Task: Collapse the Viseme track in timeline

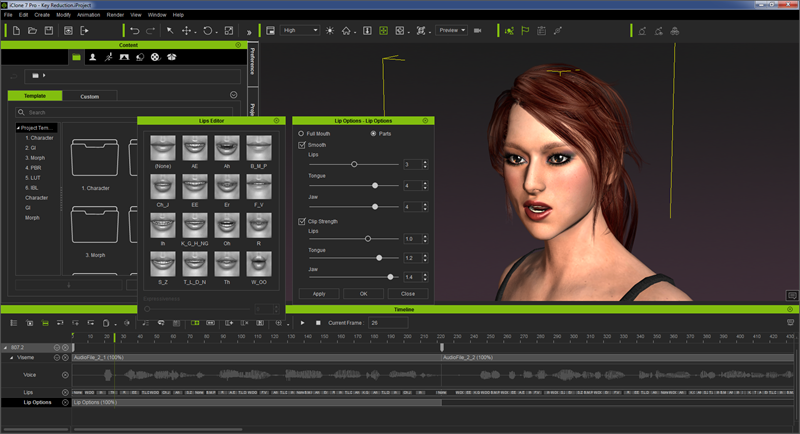Action: point(13,357)
